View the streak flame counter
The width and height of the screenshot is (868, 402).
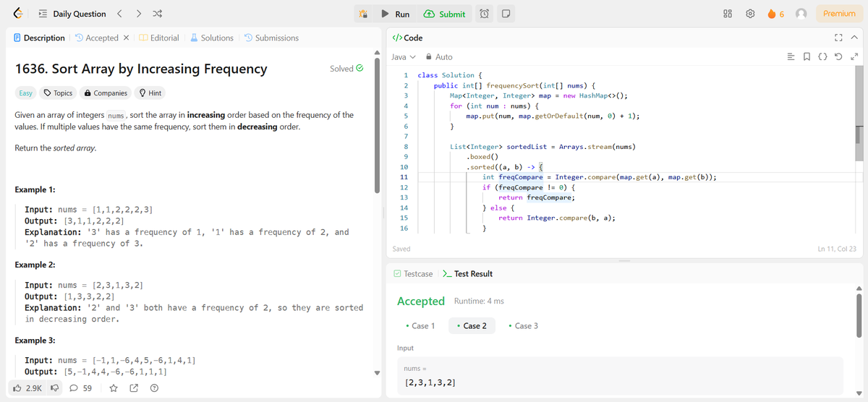coord(778,14)
